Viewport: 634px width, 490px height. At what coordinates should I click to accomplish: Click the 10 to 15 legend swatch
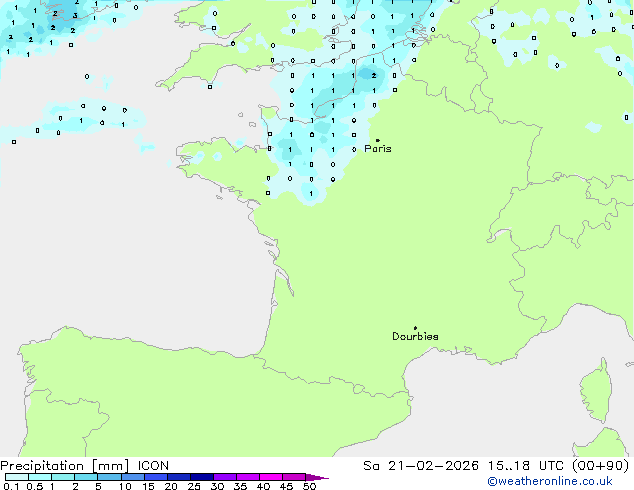pyautogui.click(x=133, y=477)
